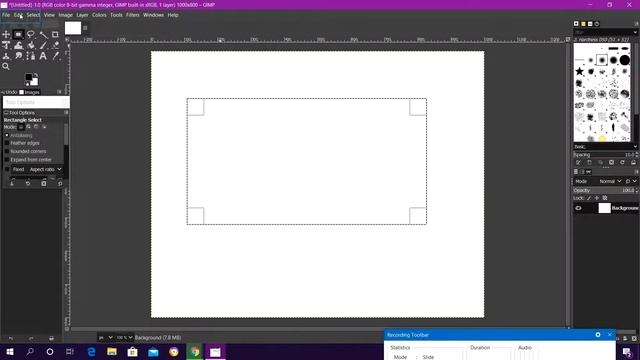This screenshot has height=360, width=640.
Task: Restore tool preset icon in Tool Options
Action: [28, 184]
